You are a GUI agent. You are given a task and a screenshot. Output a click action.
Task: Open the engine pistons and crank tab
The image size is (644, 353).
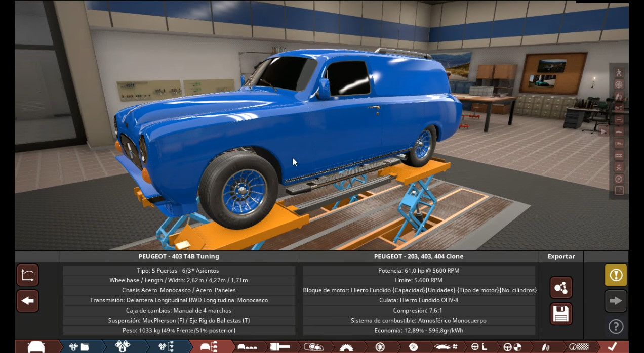[x=123, y=346]
